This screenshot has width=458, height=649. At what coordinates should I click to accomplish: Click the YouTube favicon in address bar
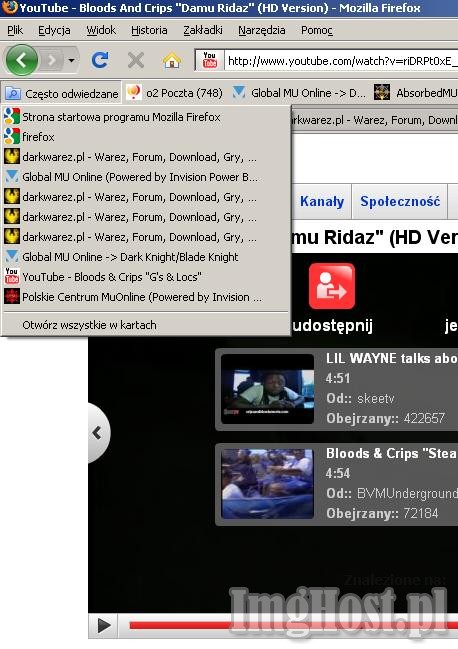coord(210,60)
